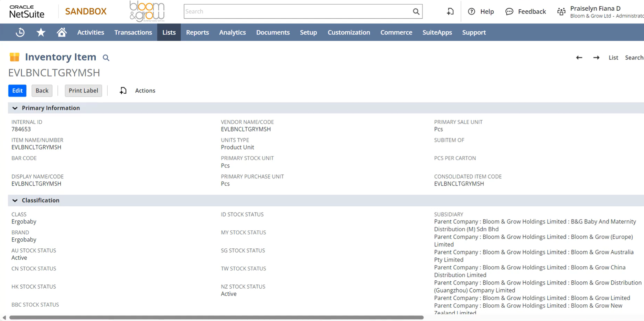644x321 pixels.
Task: Click the global search magnifier icon
Action: (x=416, y=11)
